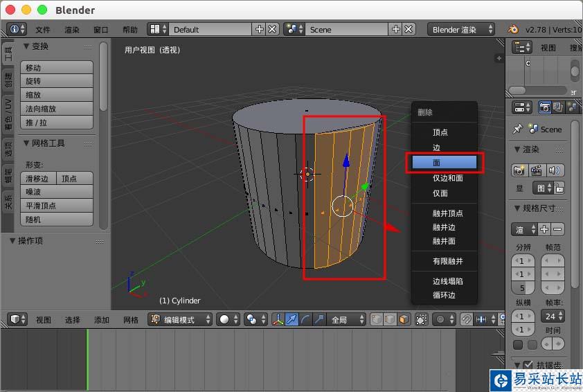Viewport: 583px width, 392px height.
Task: Toggle the 抗锯齿 checkbox
Action: click(x=528, y=365)
